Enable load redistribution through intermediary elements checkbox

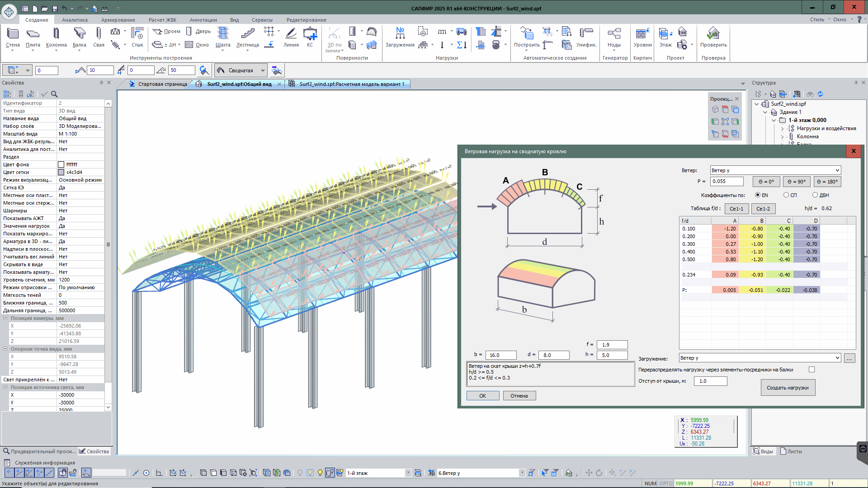(x=812, y=370)
